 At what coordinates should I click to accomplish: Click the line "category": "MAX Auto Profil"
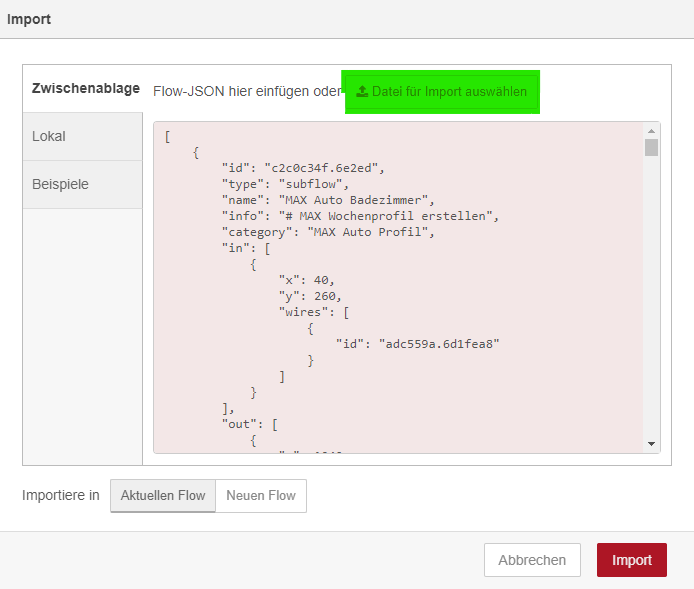pos(328,232)
